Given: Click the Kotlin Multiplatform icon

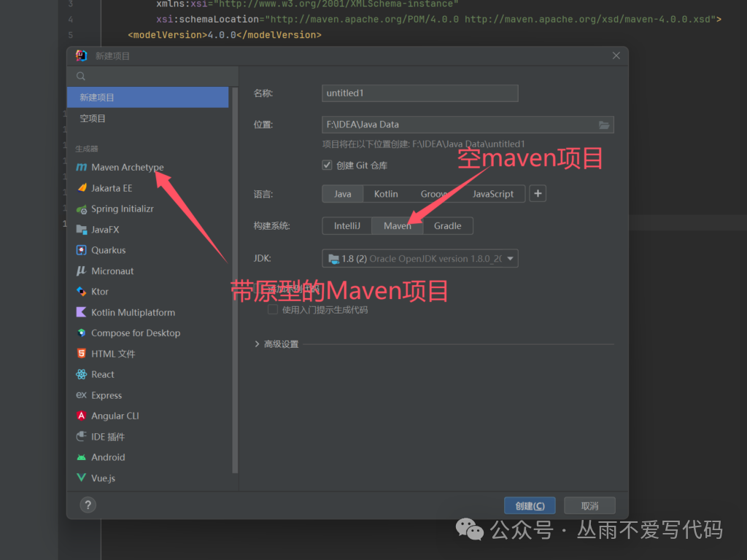Looking at the screenshot, I should (x=82, y=312).
